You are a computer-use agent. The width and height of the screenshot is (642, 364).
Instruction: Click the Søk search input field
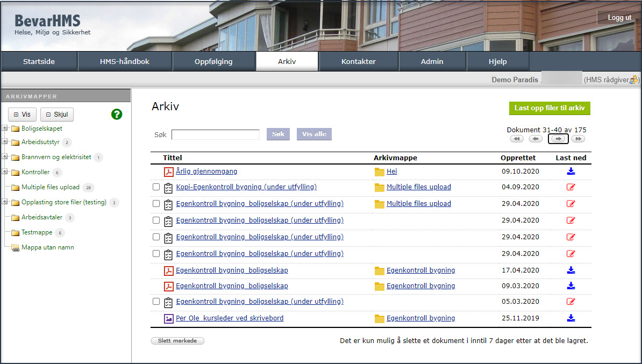[215, 134]
